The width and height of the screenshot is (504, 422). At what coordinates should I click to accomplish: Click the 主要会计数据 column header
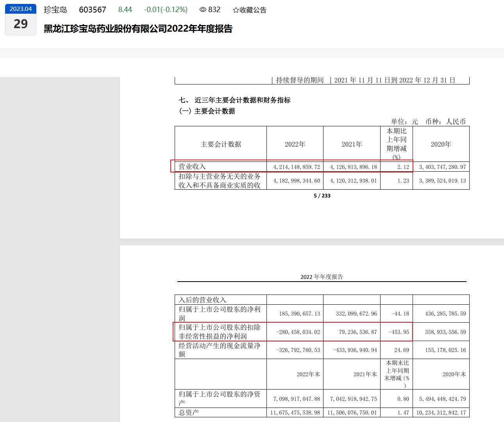click(221, 144)
